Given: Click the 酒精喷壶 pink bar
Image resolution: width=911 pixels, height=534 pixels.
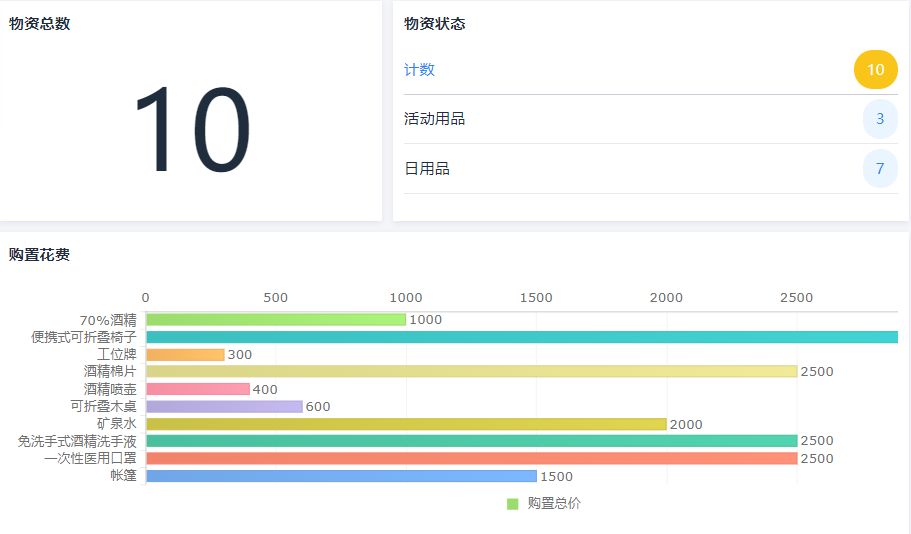Looking at the screenshot, I should pyautogui.click(x=197, y=389).
